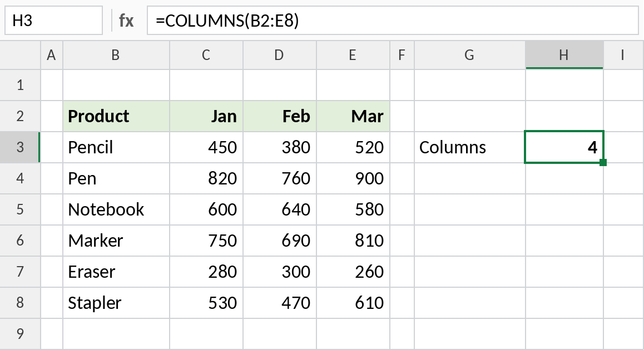The image size is (644, 350).
Task: Click the Feb header cell
Action: (x=279, y=116)
